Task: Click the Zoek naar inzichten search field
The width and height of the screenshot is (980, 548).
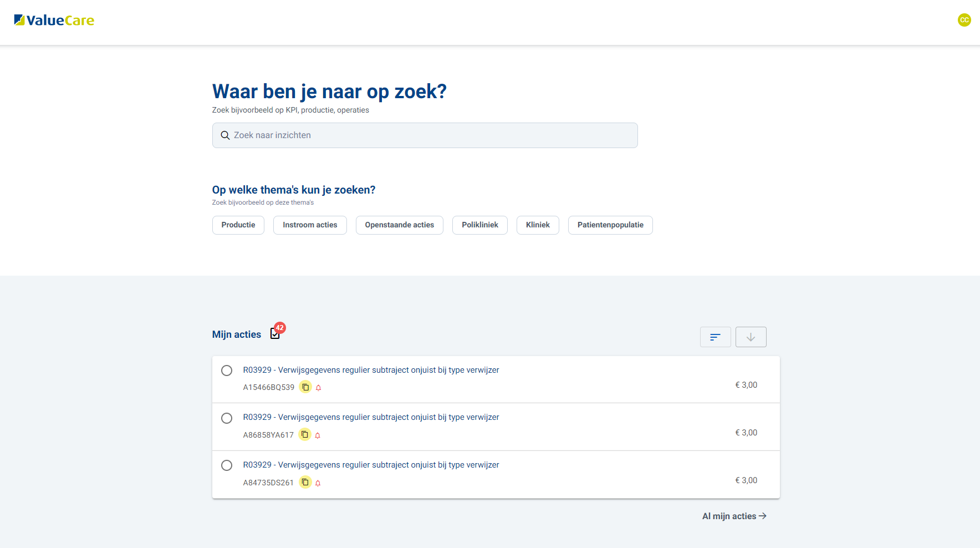Action: pyautogui.click(x=425, y=135)
